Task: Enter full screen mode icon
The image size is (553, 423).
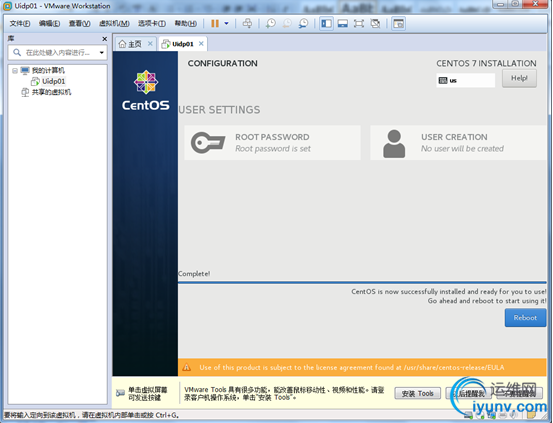Action: [x=359, y=23]
